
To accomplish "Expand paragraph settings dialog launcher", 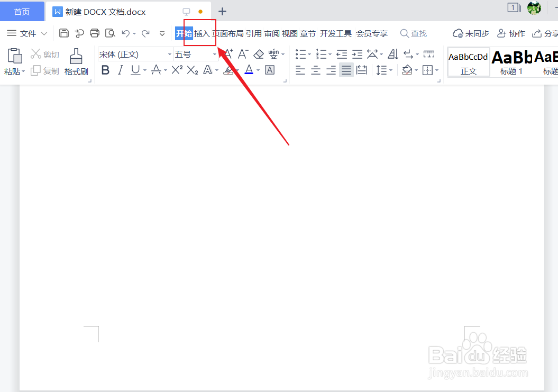I will [x=439, y=81].
